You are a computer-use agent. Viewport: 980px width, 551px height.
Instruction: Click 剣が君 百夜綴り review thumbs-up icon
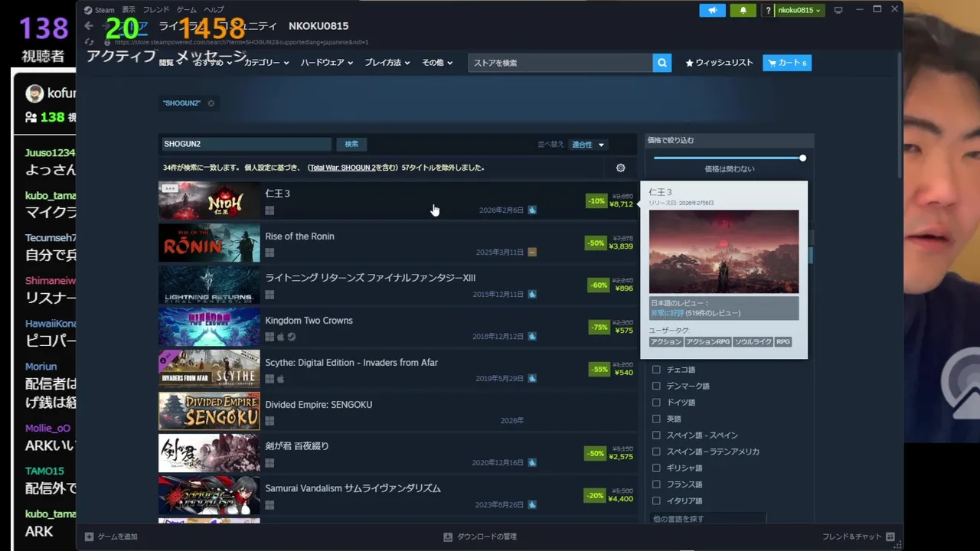click(532, 462)
